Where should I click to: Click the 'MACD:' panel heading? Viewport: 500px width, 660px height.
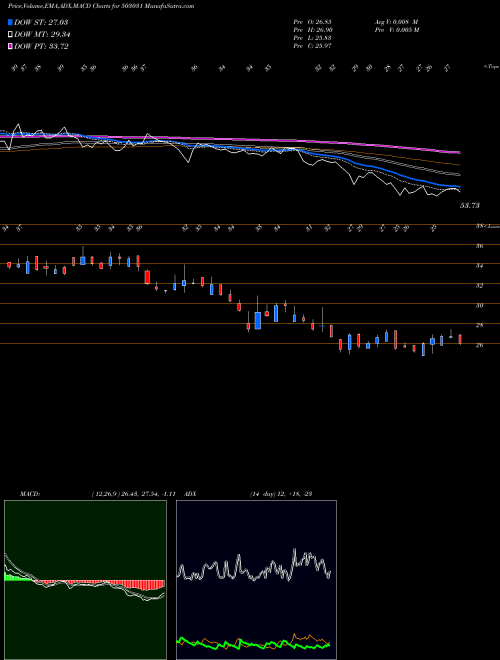click(x=29, y=493)
